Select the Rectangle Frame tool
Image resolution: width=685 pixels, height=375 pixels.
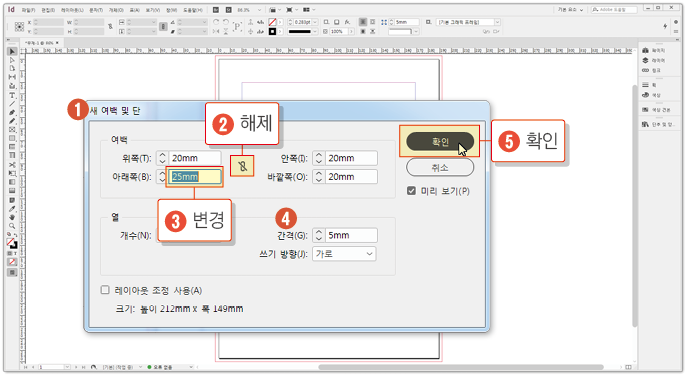12,130
